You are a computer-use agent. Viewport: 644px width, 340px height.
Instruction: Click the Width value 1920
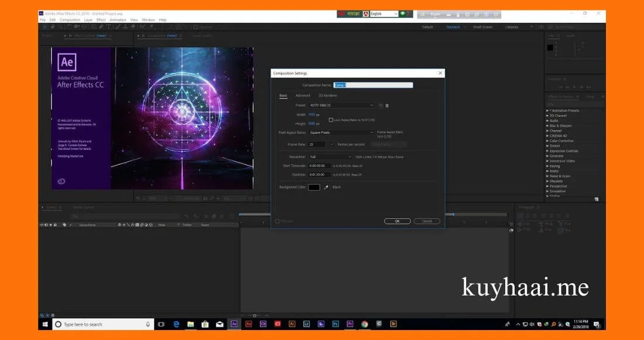click(311, 115)
